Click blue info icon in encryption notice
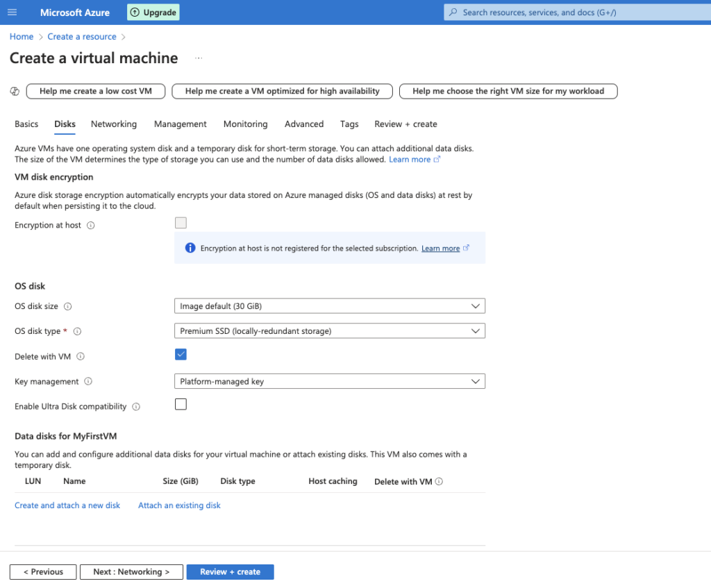This screenshot has width=711, height=588. point(190,248)
